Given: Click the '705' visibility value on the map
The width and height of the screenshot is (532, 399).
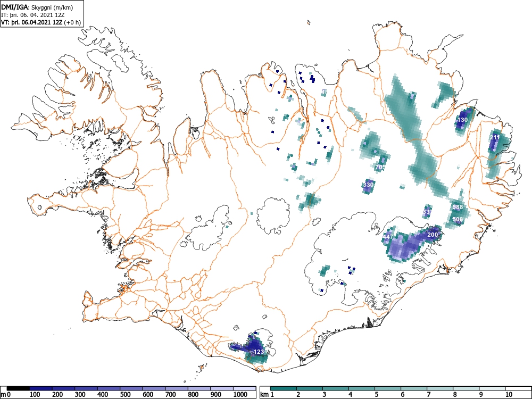Looking at the screenshot, I should [380, 167].
